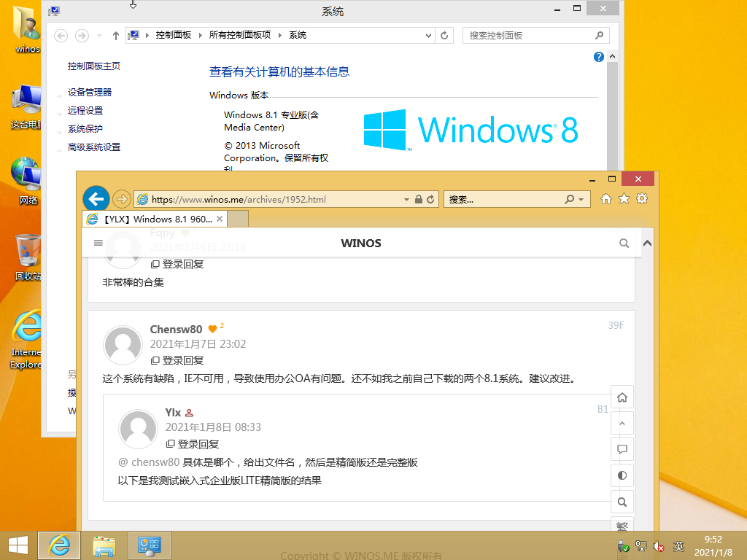Refresh the winos.me page in IE
This screenshot has height=560, width=747.
point(430,199)
